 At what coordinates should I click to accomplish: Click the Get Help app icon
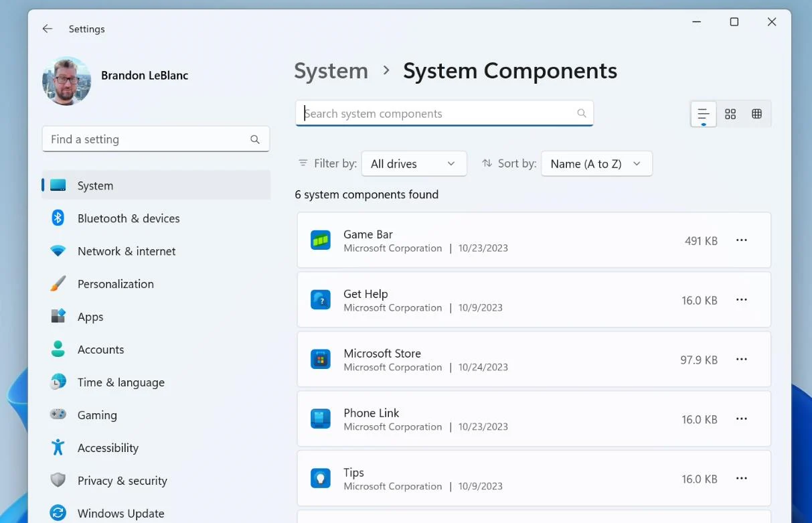point(321,299)
